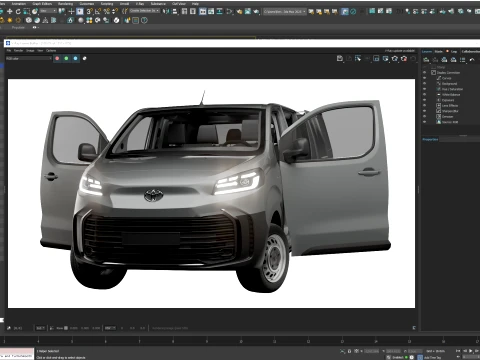Viewport: 480px width, 360px height.
Task: Toggle visibility of Sharpen/Blur layer
Action: click(x=425, y=111)
